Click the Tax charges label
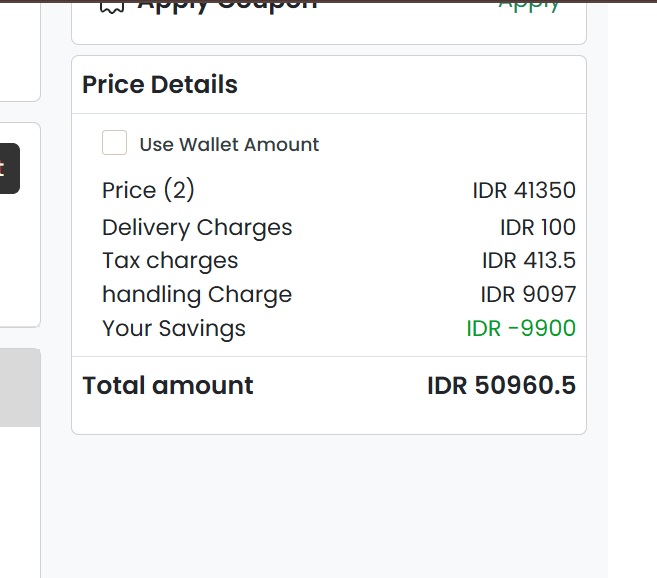Image resolution: width=657 pixels, height=578 pixels. tap(170, 261)
